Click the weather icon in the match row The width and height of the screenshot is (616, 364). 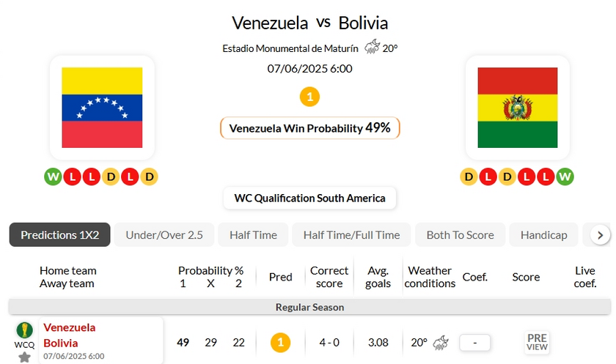(x=441, y=342)
